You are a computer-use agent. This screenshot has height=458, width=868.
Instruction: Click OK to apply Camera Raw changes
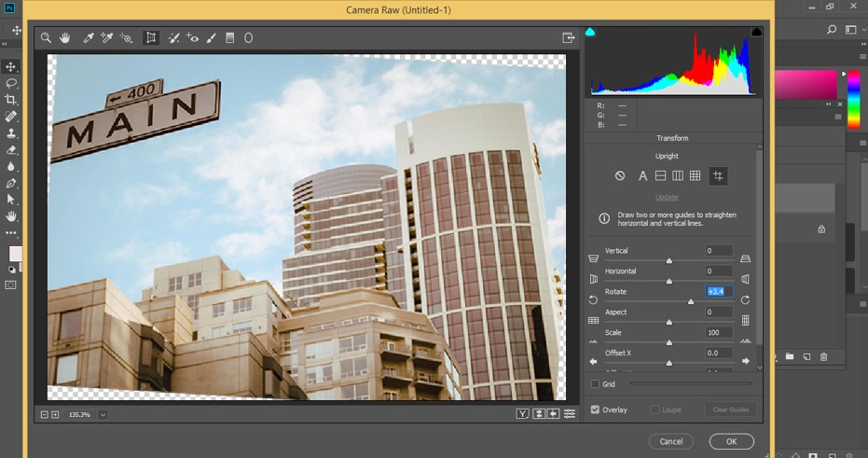[731, 441]
